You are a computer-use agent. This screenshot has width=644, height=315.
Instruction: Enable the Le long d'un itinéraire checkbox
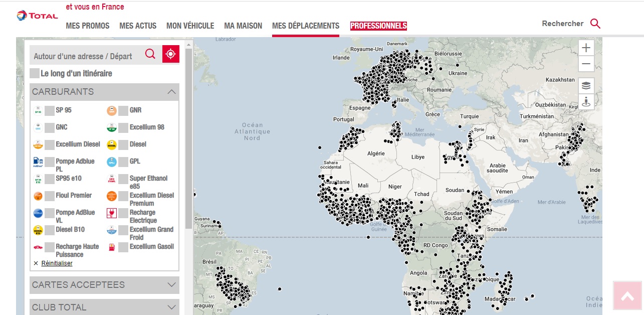pyautogui.click(x=35, y=74)
